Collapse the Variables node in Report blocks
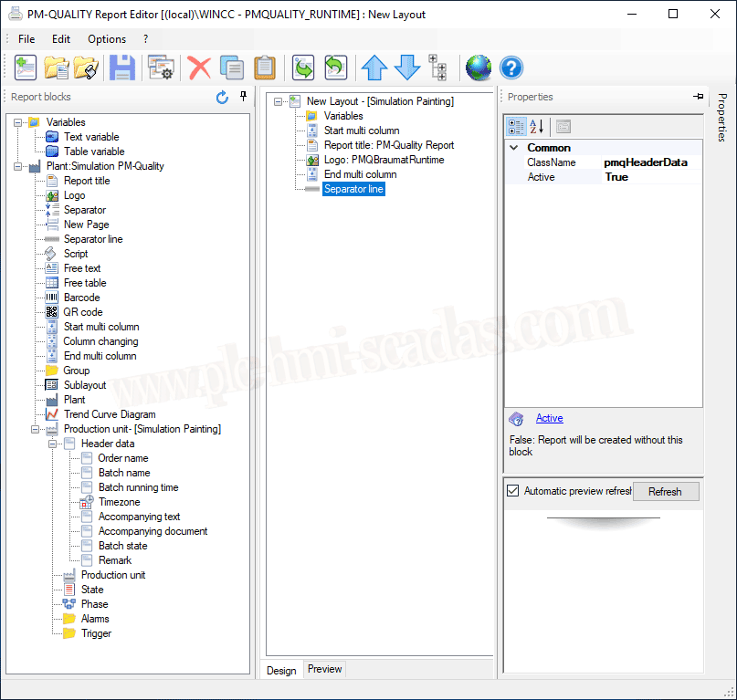The width and height of the screenshot is (737, 700). (x=18, y=122)
